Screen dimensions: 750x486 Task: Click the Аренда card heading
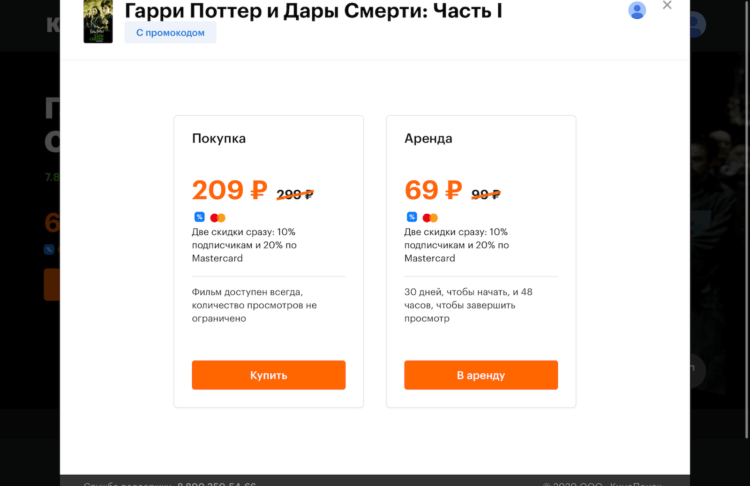click(x=428, y=139)
